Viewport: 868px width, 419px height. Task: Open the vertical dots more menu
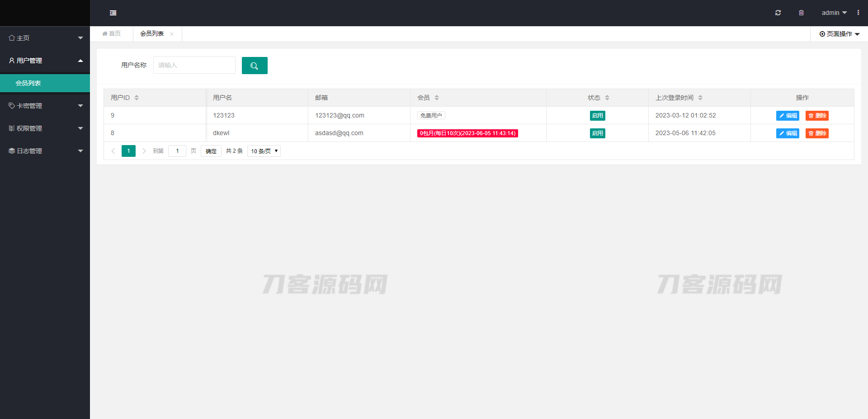(x=858, y=13)
